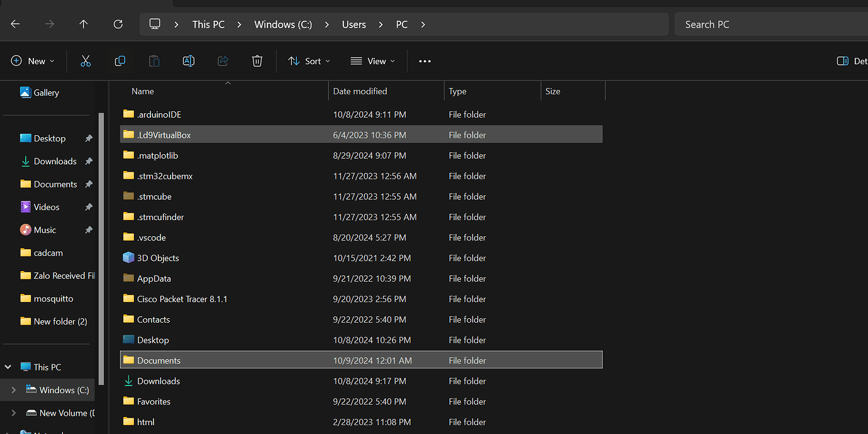Open the See more ellipsis menu
The height and width of the screenshot is (434, 868).
425,60
